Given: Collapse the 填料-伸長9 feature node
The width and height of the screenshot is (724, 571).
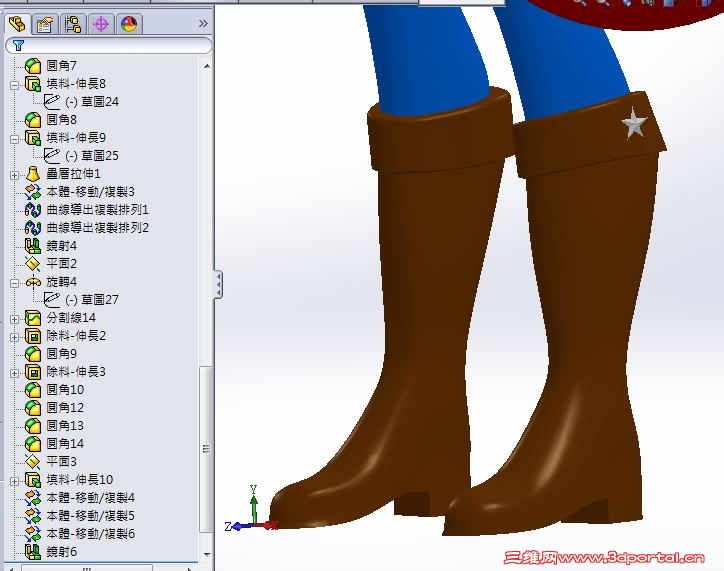Looking at the screenshot, I should point(14,139).
